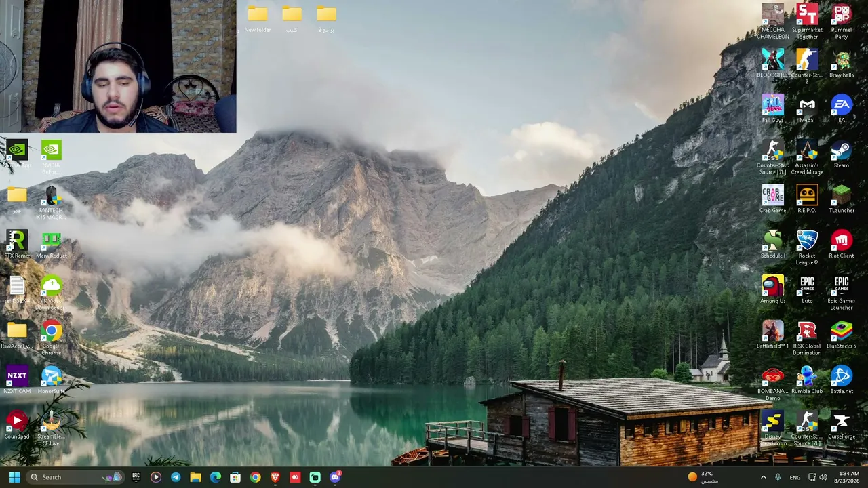Select the NVIDIA GeForce shortcut
This screenshot has width=868, height=488.
pos(51,158)
